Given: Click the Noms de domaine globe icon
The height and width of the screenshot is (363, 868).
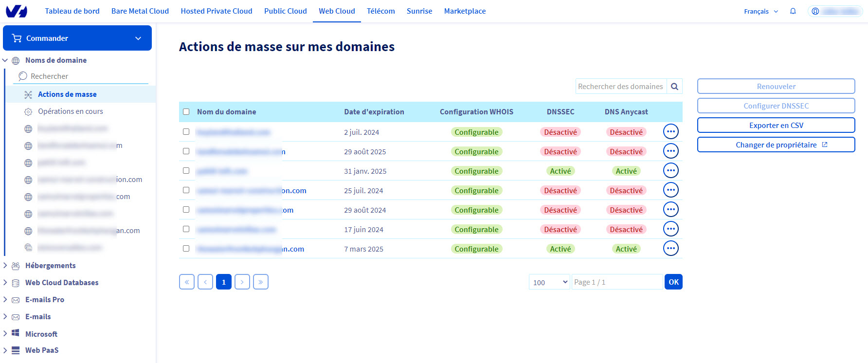Looking at the screenshot, I should coord(16,60).
